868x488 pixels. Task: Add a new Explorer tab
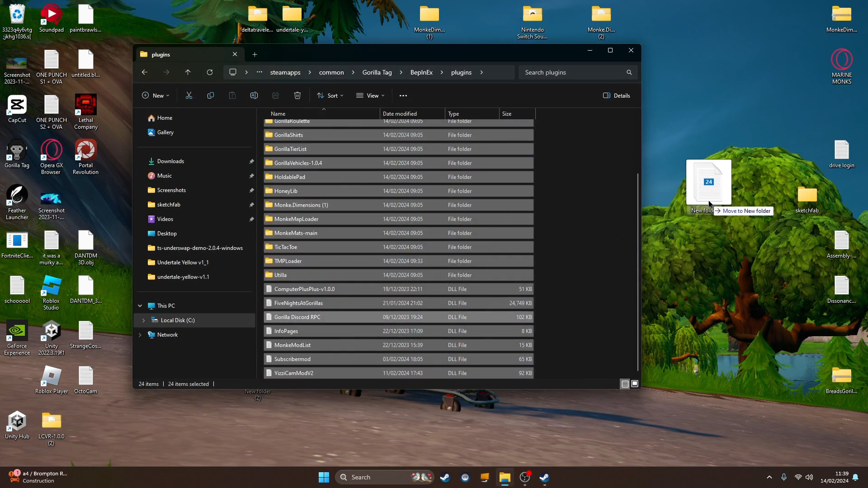tap(255, 54)
